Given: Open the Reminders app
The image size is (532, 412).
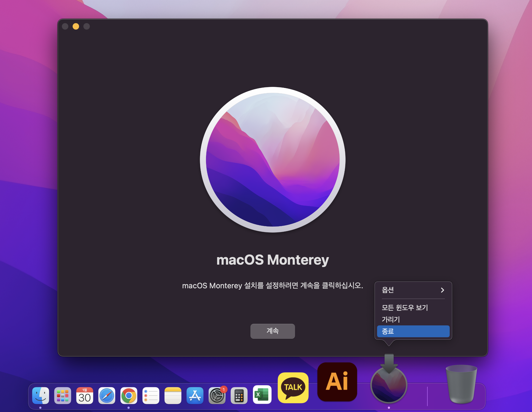Looking at the screenshot, I should (x=151, y=396).
